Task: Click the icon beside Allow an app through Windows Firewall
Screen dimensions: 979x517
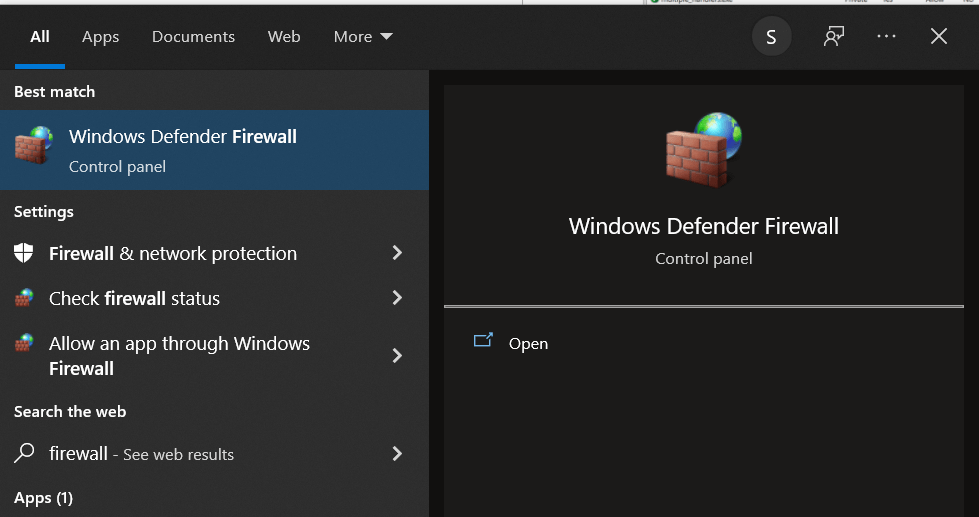Action: (x=25, y=343)
